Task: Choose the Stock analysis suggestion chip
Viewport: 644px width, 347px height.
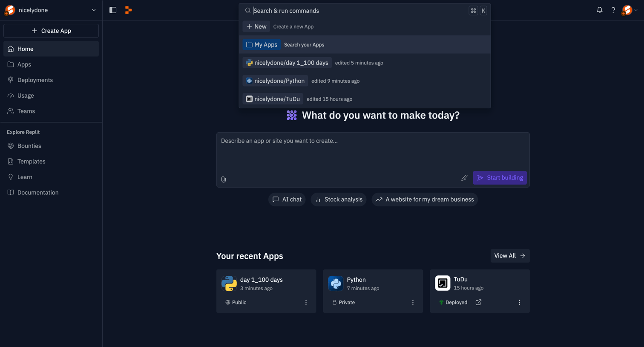Action: coord(339,200)
